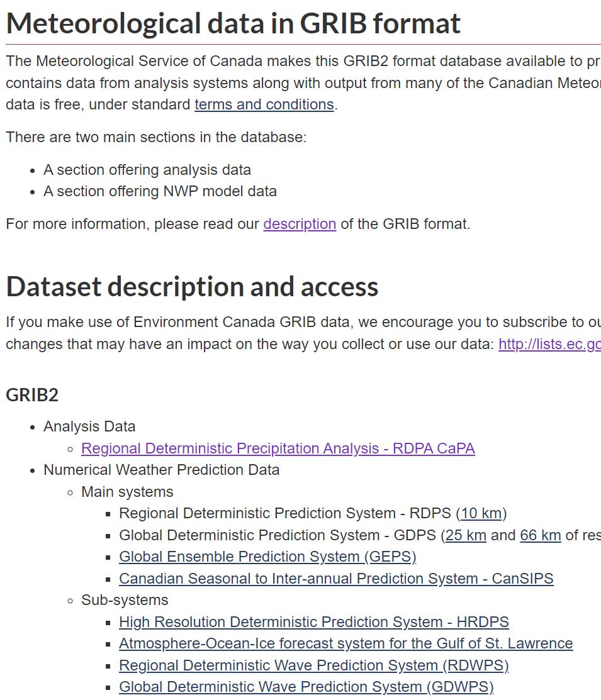Select the RDPS 10 km link
The image size is (601, 700).
pyautogui.click(x=481, y=513)
